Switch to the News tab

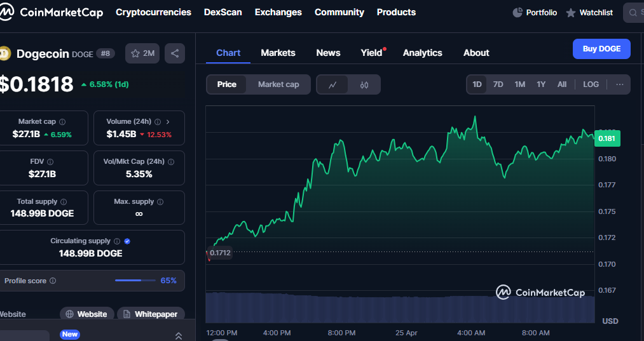(x=328, y=53)
